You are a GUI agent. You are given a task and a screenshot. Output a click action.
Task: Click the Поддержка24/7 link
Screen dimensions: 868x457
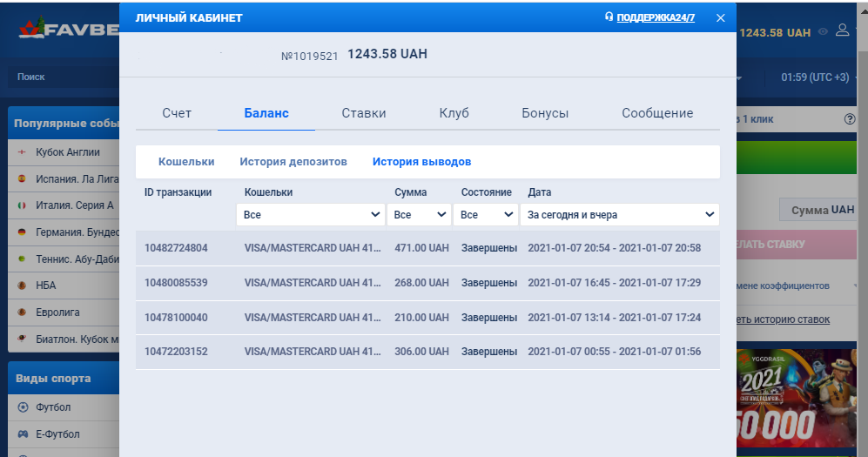point(656,17)
